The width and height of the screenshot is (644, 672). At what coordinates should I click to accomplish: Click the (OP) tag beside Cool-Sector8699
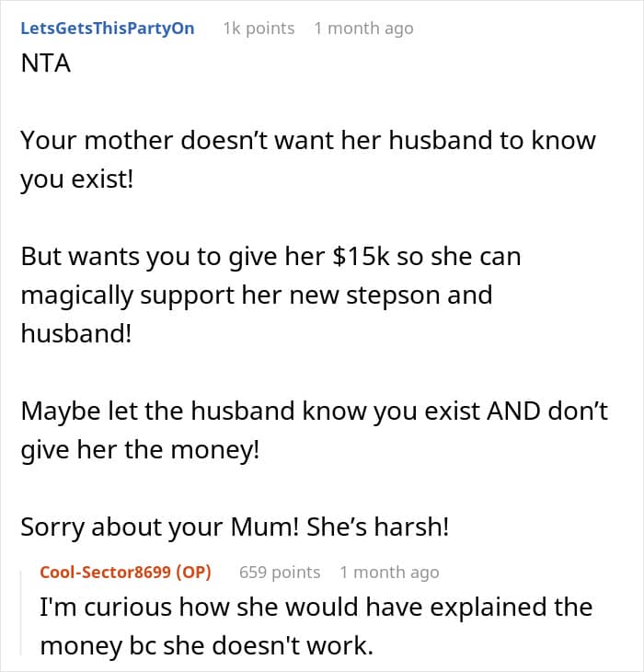click(194, 572)
